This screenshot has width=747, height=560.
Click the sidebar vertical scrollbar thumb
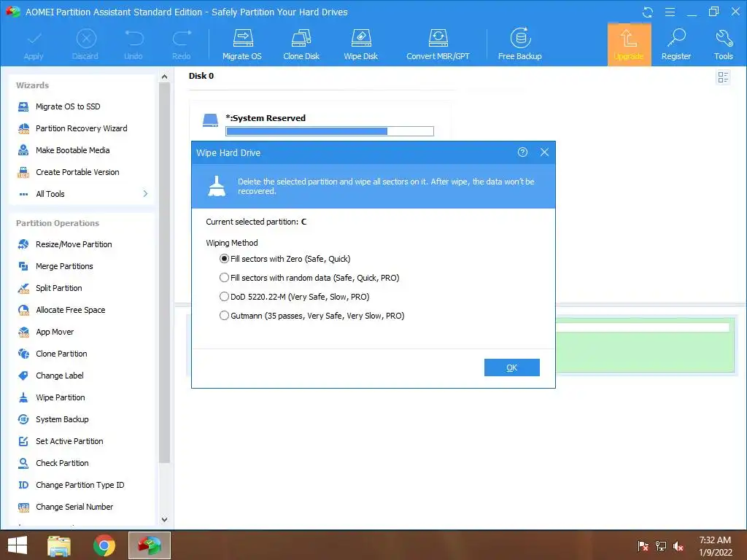[x=164, y=273]
